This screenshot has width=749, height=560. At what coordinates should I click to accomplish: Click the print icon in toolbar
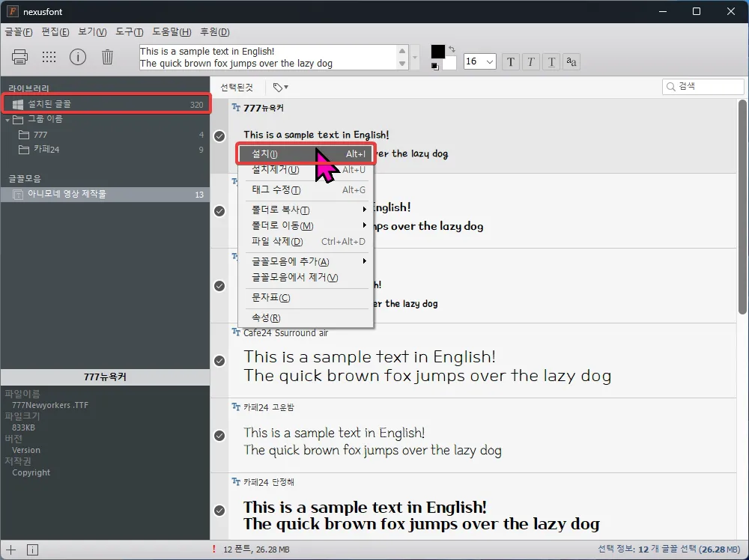(x=19, y=57)
